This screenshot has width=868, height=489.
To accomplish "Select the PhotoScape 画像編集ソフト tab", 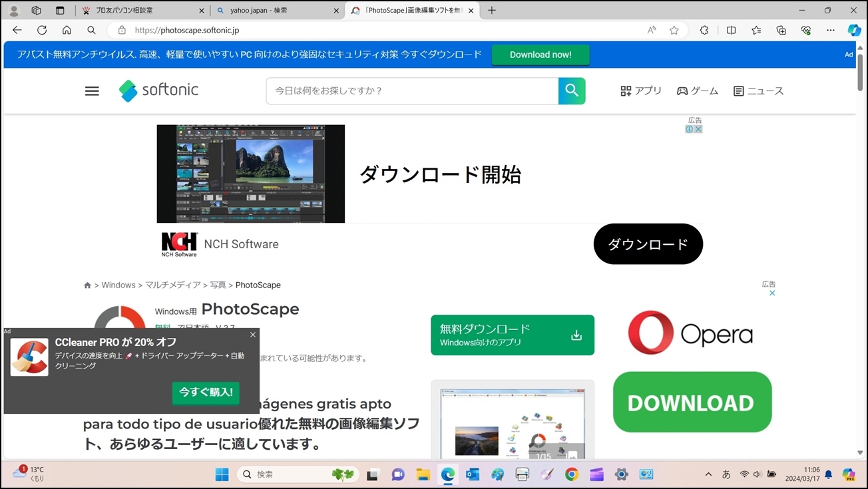I will tap(413, 11).
